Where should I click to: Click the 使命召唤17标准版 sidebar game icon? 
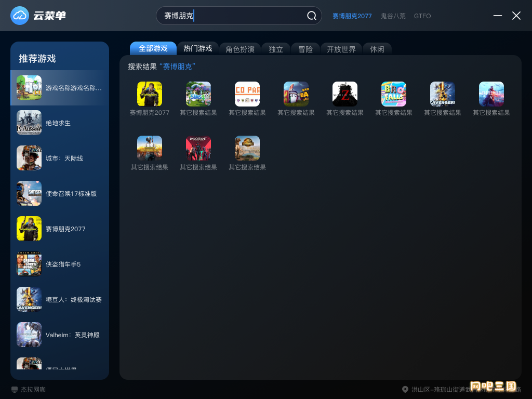click(x=29, y=193)
